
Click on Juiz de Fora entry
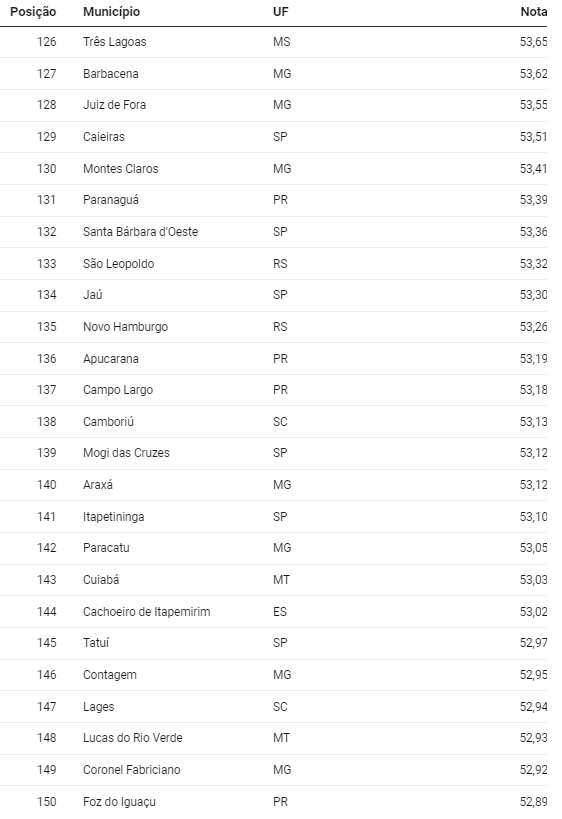[114, 105]
